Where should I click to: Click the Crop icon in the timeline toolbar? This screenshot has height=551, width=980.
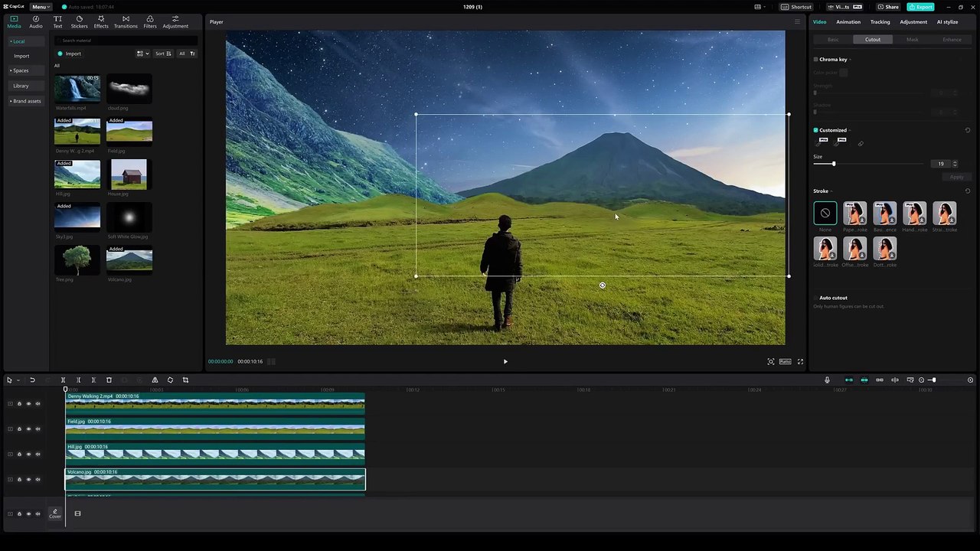point(185,380)
